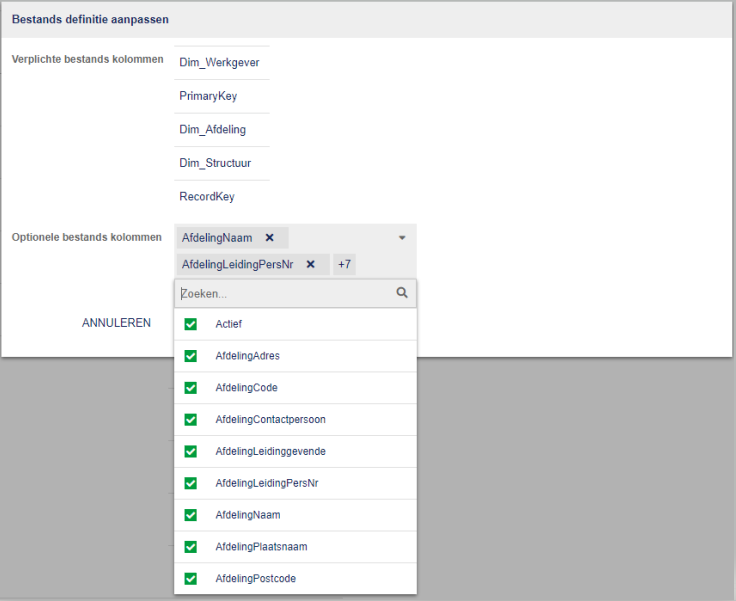Click the search magnifier icon
736x601 pixels.
coord(402,294)
